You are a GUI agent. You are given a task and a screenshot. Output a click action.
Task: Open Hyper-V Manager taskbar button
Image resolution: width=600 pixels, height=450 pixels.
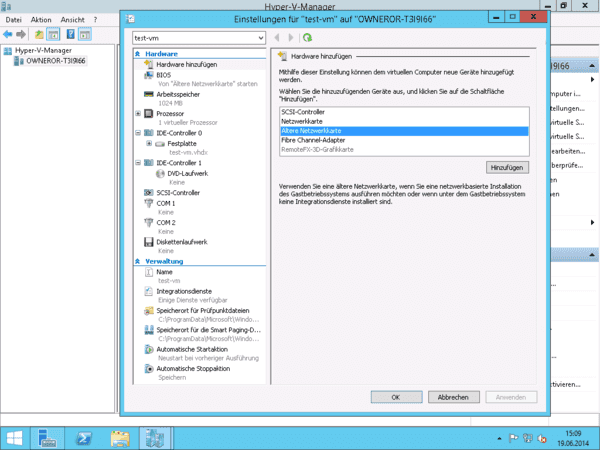tap(155, 439)
